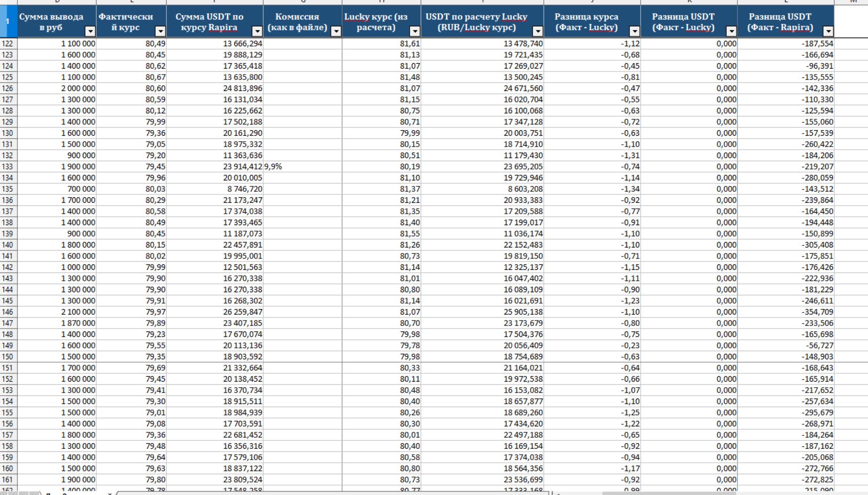Click cell with amount 2 100 000
This screenshot has height=495, width=868.
click(x=57, y=312)
